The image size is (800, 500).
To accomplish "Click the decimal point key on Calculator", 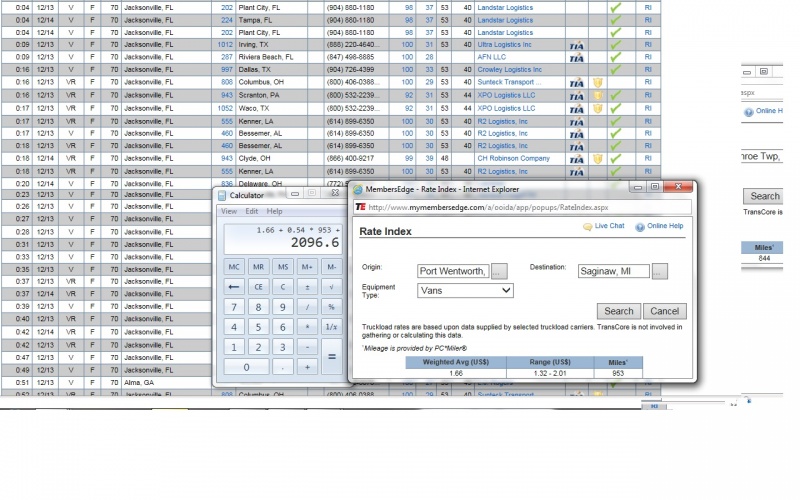I will pos(283,367).
